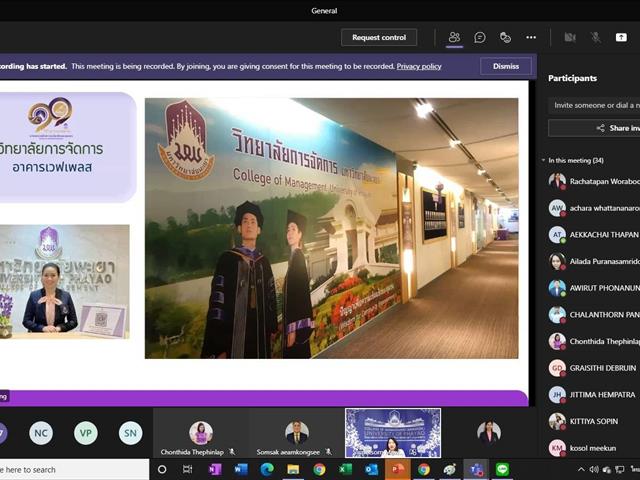This screenshot has height=480, width=640.
Task: Click the NC participant avatar bubble
Action: point(41,433)
